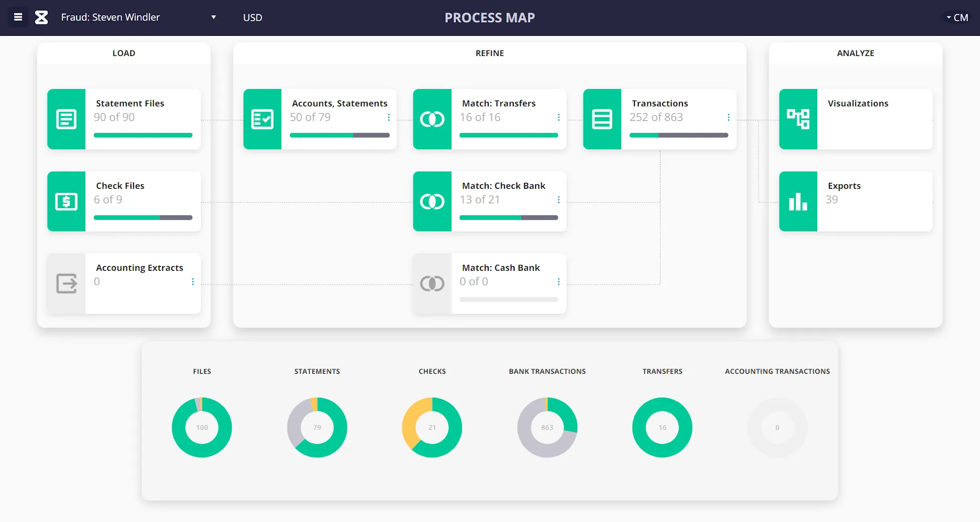Open the hamburger navigation menu
The image size is (980, 522).
click(x=18, y=17)
